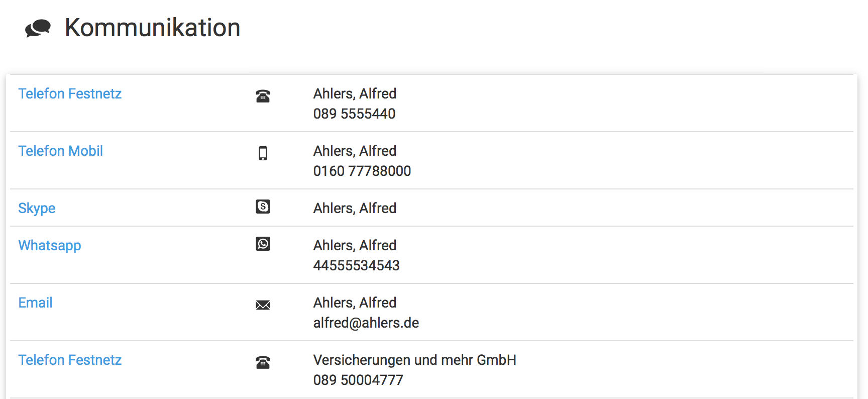Click the Versicherungen und mehr GmbH name
This screenshot has width=868, height=399.
click(414, 360)
